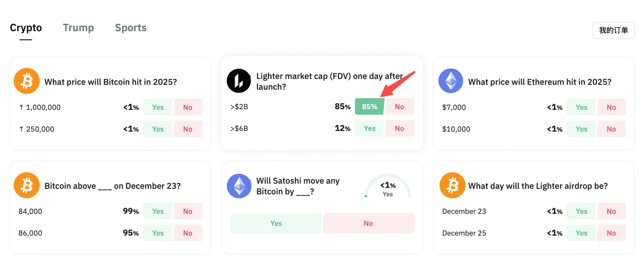This screenshot has width=644, height=260.
Task: Pick No for Lighter >$6B market cap
Action: point(399,129)
